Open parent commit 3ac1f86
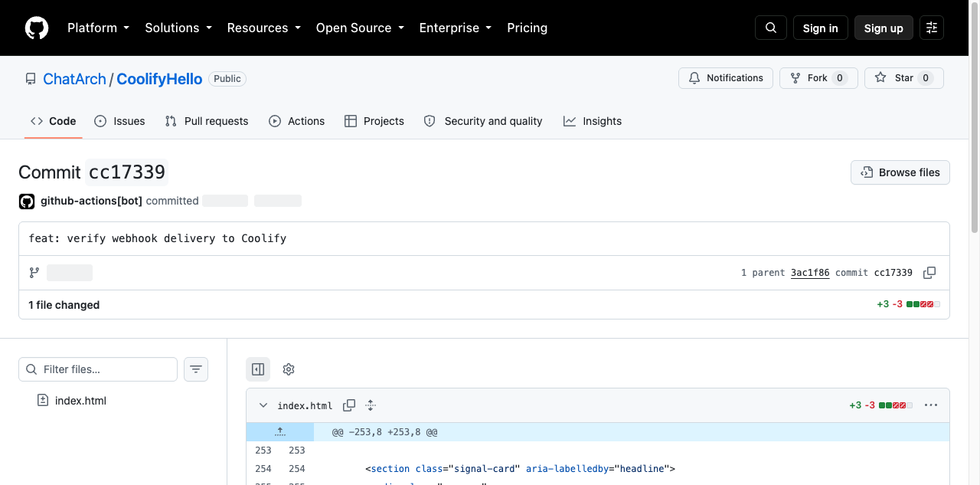 [810, 273]
